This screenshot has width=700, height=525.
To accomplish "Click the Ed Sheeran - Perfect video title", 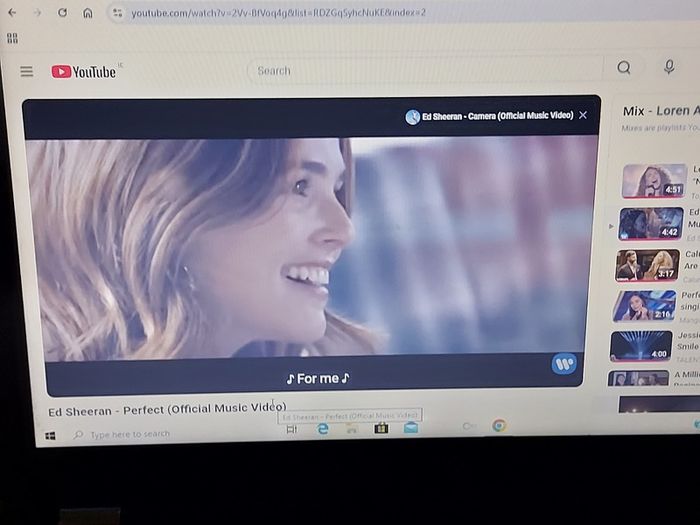I will coord(167,409).
